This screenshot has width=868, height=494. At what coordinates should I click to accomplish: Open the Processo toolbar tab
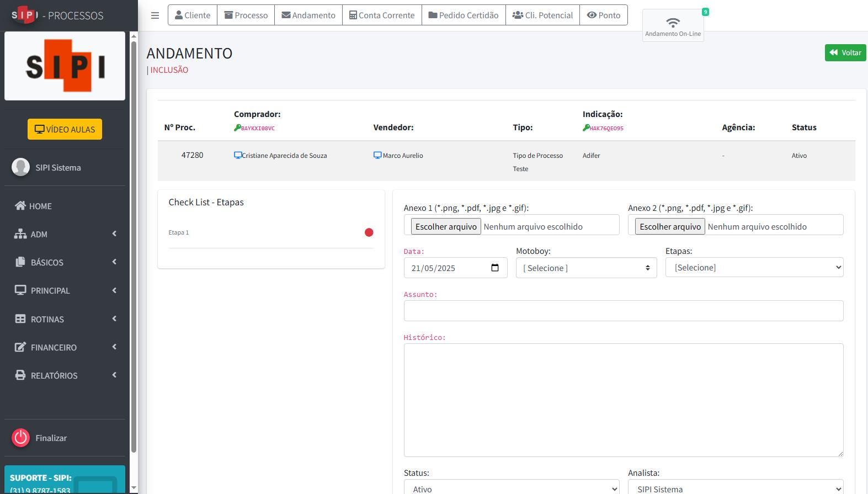pos(246,15)
